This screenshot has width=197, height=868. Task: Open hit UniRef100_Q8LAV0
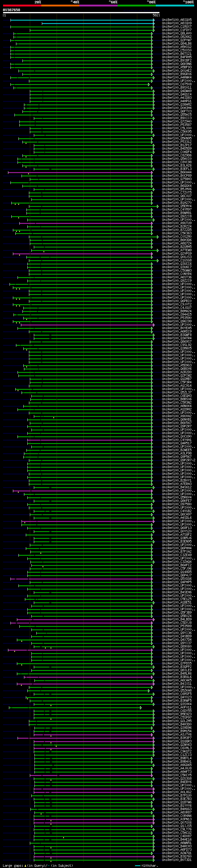coord(177,33)
